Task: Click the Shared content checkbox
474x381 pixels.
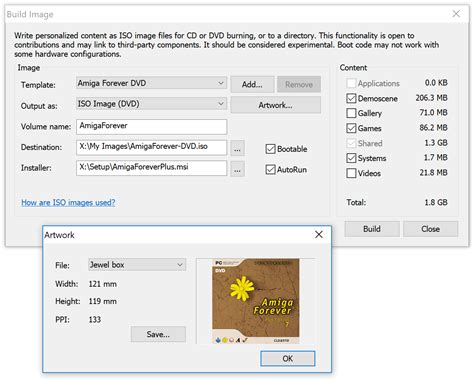Action: pyautogui.click(x=351, y=143)
